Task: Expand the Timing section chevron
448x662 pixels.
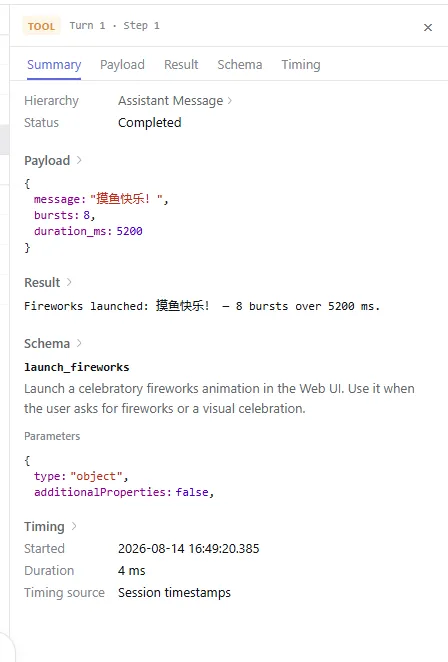Action: 74,526
